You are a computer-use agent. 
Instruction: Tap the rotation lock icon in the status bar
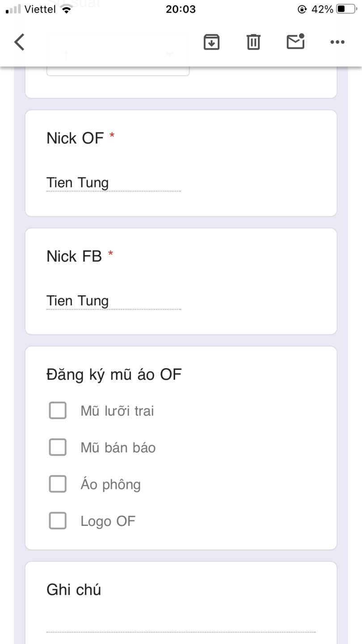pos(303,9)
